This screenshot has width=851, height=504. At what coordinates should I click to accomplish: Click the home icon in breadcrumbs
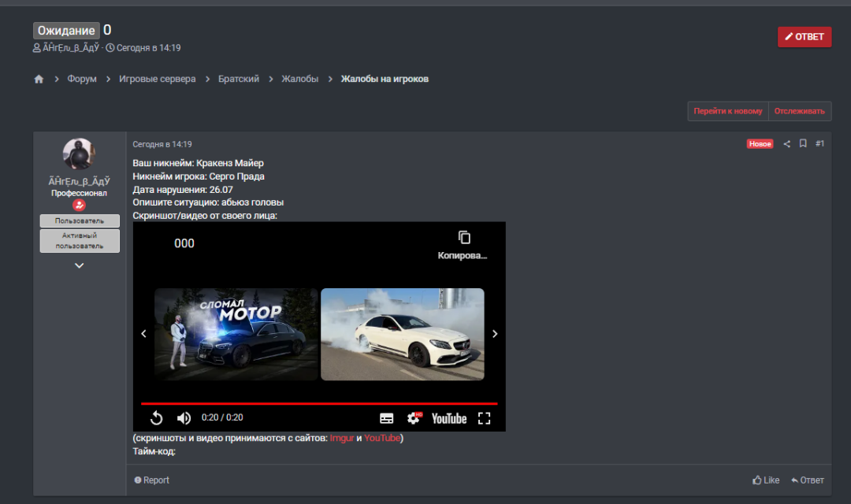pyautogui.click(x=39, y=80)
